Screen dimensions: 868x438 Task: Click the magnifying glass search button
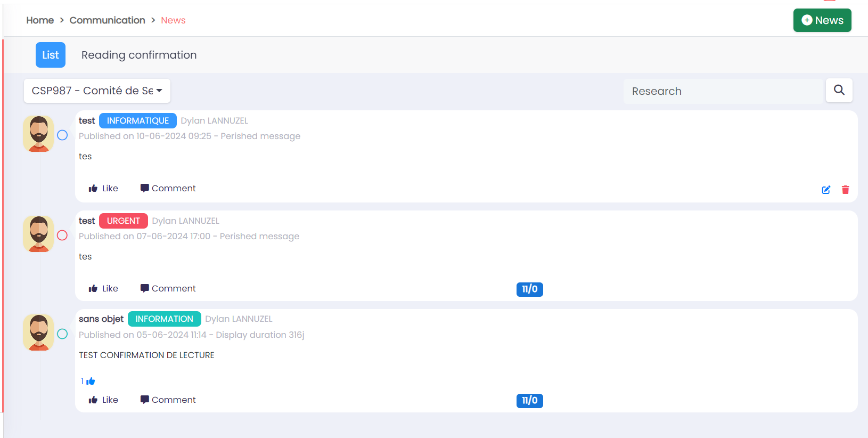(x=839, y=91)
